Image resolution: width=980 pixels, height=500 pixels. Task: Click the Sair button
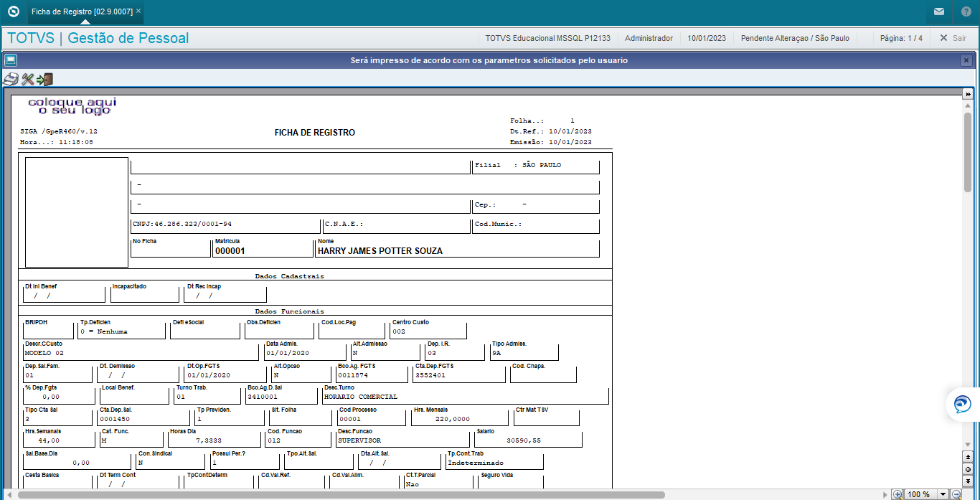pos(953,38)
